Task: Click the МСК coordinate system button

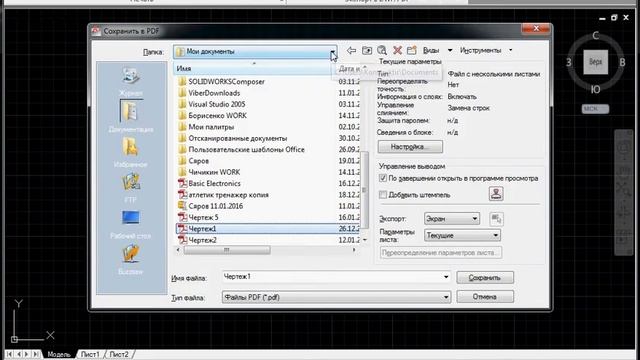Action: click(596, 109)
